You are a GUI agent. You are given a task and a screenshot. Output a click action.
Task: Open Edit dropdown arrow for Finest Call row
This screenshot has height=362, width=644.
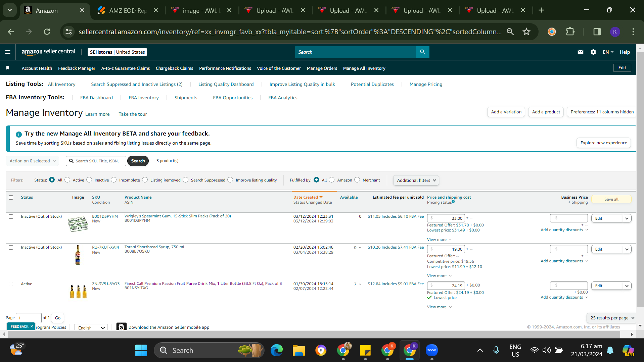tap(627, 286)
